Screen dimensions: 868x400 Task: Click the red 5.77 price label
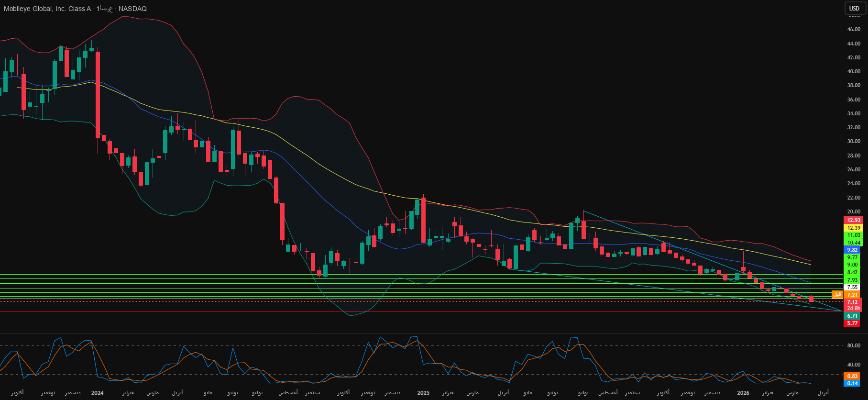(x=852, y=323)
